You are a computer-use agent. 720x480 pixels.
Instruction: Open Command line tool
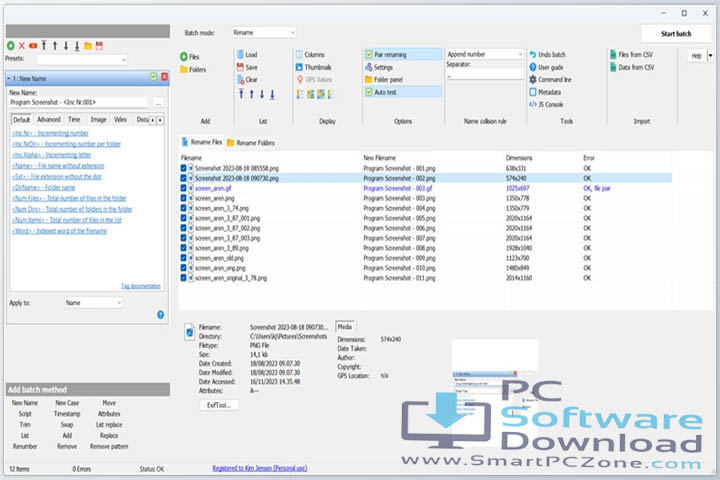550,79
